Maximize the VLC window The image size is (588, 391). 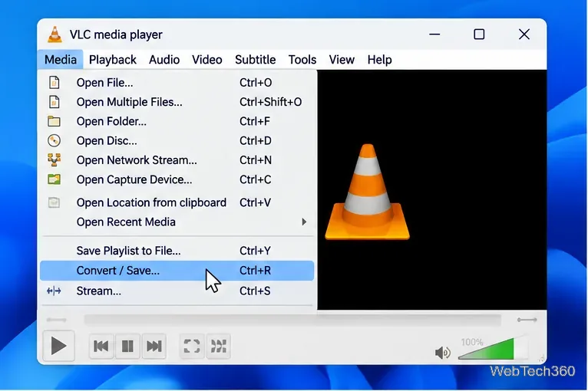point(479,34)
